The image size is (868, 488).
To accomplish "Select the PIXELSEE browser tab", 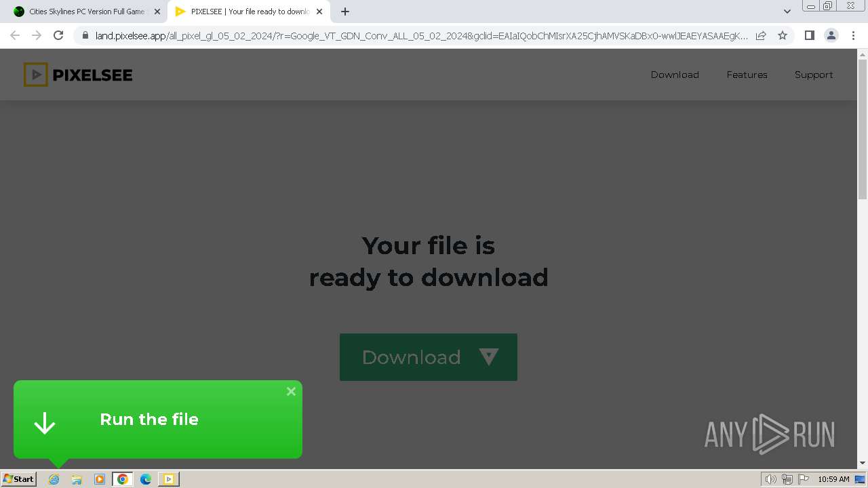I will pos(249,12).
